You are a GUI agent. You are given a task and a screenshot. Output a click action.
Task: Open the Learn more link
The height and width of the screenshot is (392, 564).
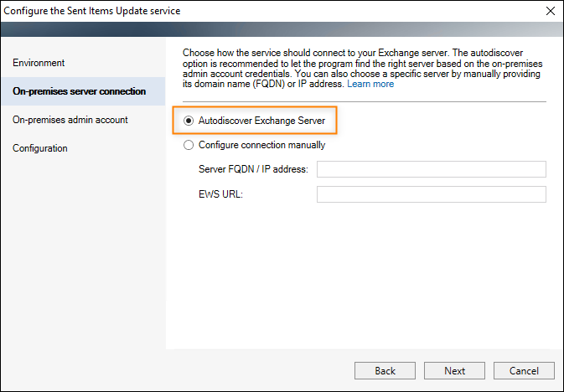tap(370, 84)
